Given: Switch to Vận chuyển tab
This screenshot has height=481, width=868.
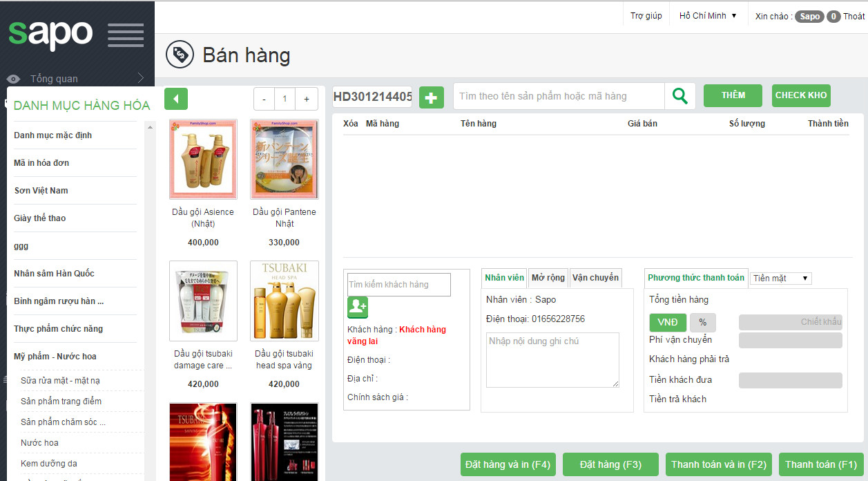Looking at the screenshot, I should (x=595, y=278).
